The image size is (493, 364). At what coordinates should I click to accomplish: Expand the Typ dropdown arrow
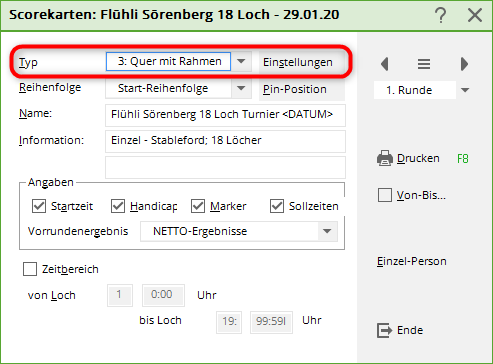[x=241, y=62]
